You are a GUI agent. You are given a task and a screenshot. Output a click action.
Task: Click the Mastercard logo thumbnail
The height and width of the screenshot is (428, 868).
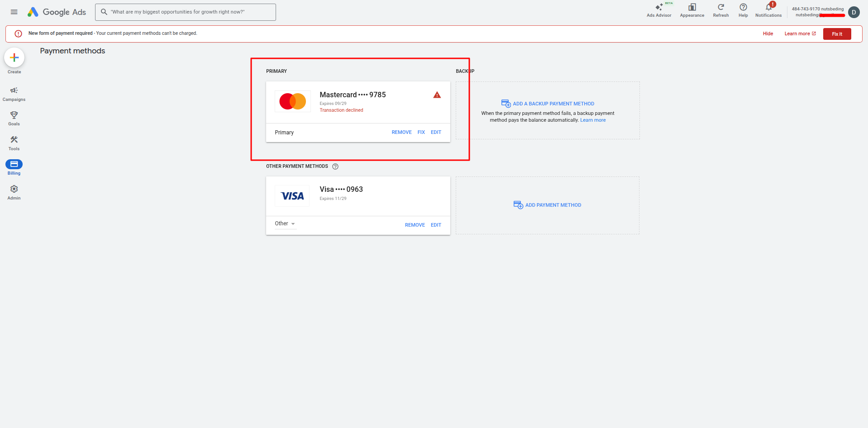[293, 101]
